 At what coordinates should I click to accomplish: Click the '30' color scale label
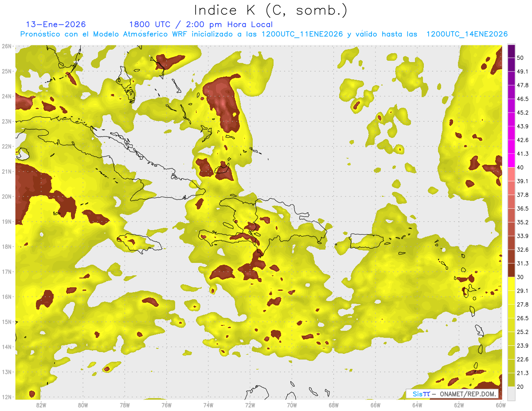(x=520, y=277)
